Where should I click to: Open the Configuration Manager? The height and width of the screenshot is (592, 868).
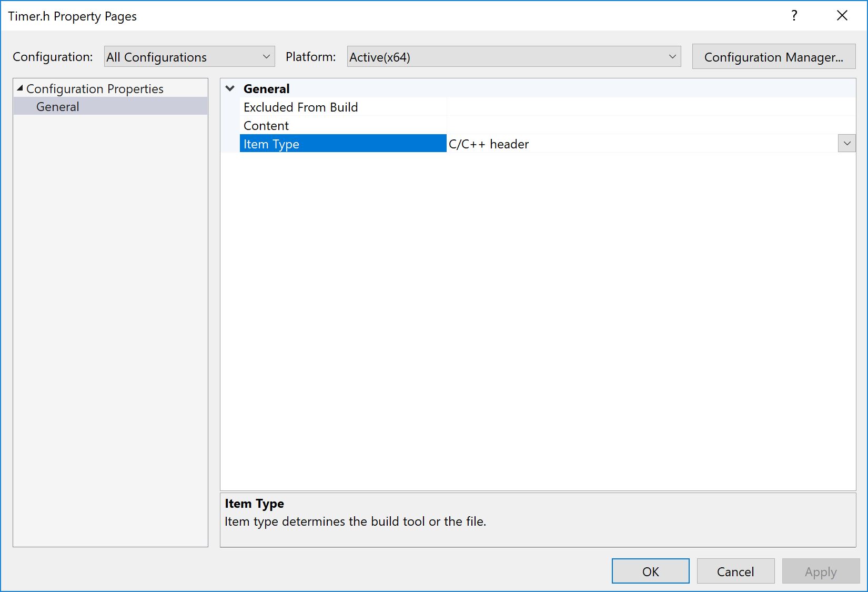click(773, 56)
